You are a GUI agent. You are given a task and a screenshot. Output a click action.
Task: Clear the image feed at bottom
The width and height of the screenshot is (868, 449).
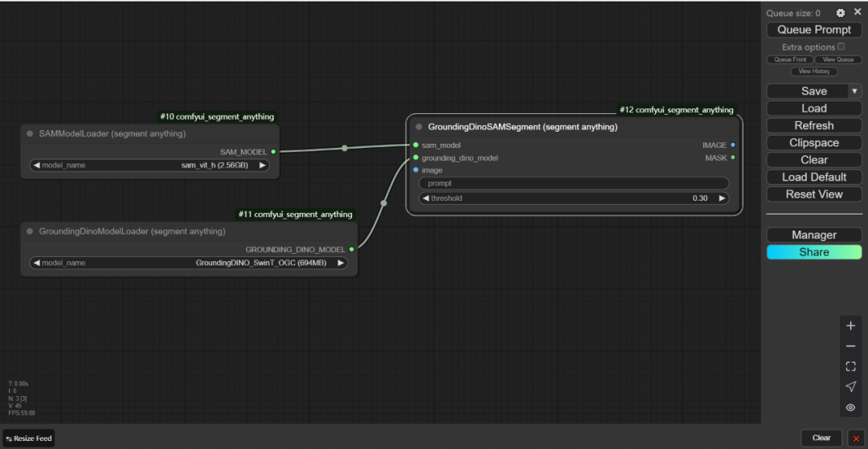[x=821, y=438]
